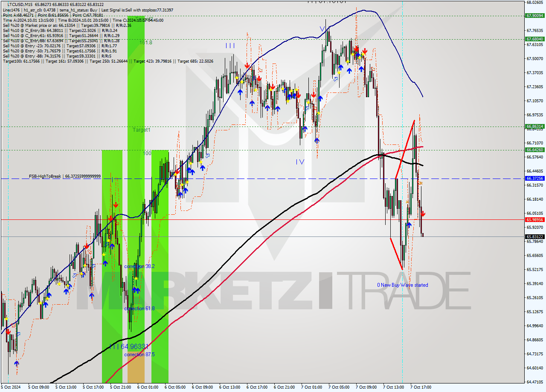Click the red 65.98956 price tag
The height and width of the screenshot is (392, 546).
point(535,220)
